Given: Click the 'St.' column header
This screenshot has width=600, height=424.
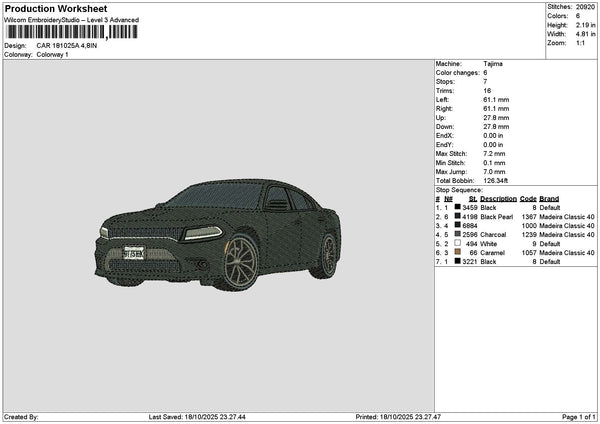Looking at the screenshot, I should coord(473,199).
